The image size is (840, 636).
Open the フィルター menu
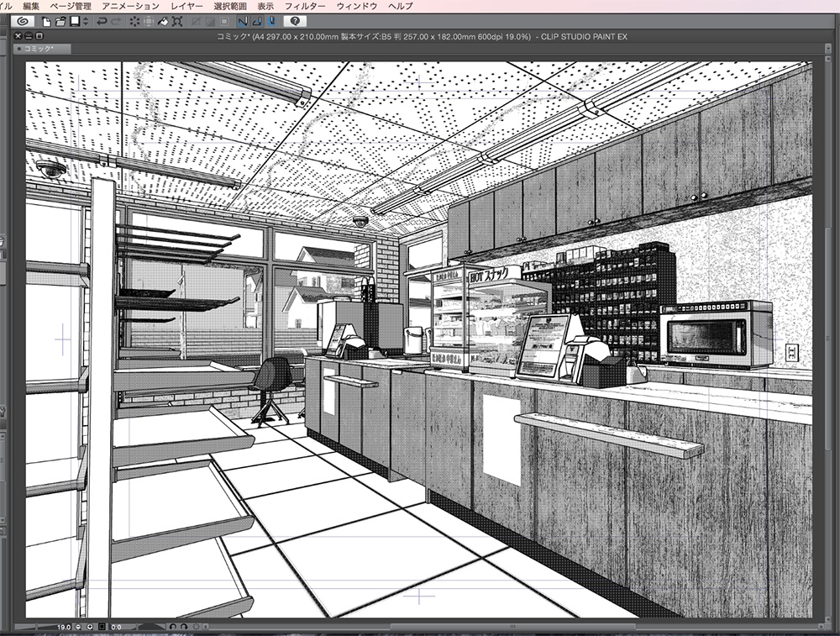tap(305, 6)
